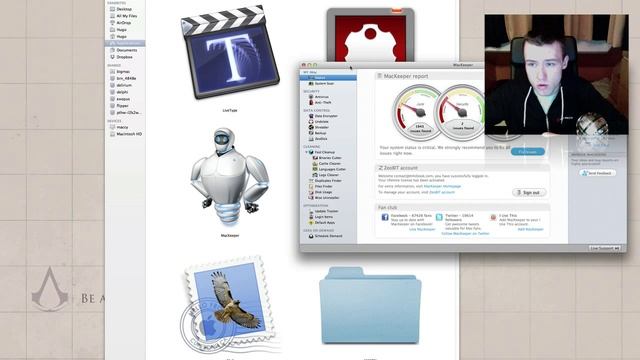Select All My Files in Finder sidebar
This screenshot has height=360, width=640.
click(127, 16)
